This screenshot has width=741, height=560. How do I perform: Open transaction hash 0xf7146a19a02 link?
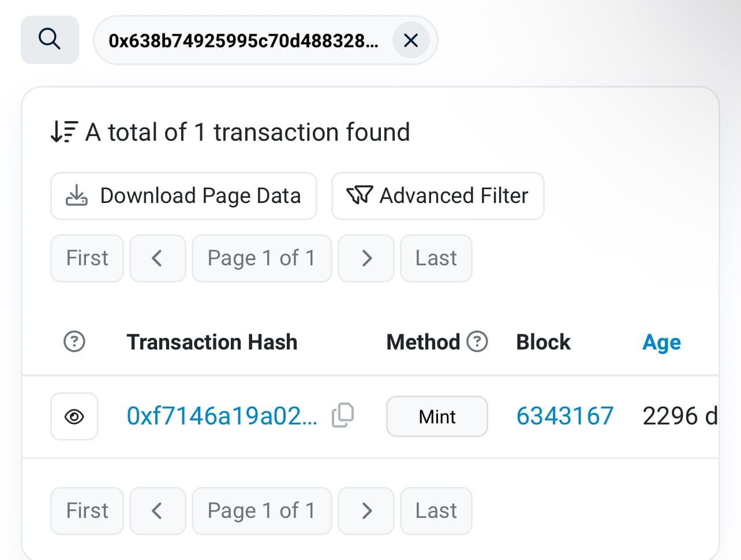pos(222,416)
